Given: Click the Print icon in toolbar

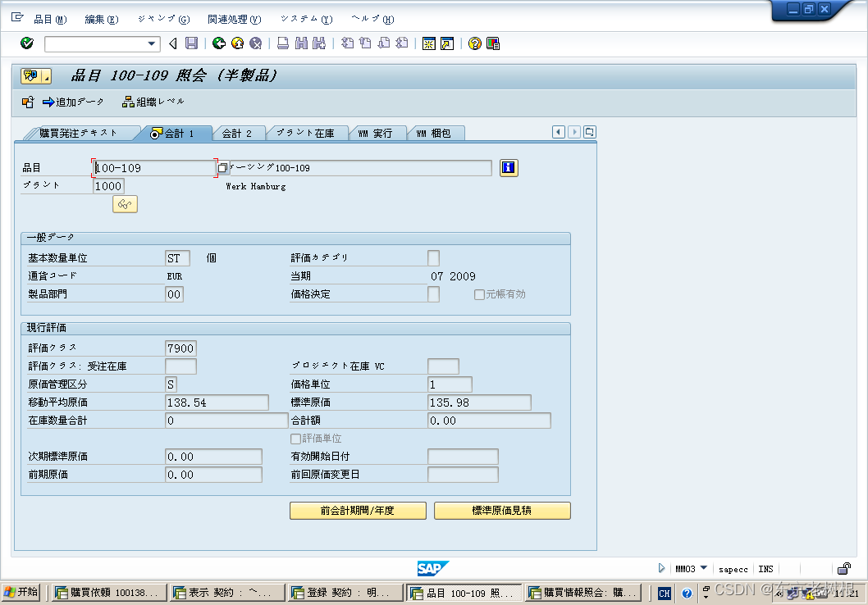Looking at the screenshot, I should pos(283,43).
